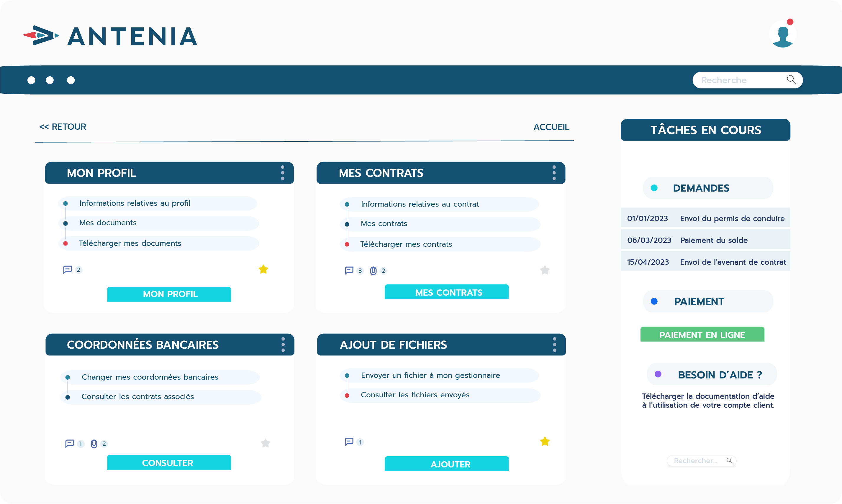This screenshot has width=842, height=504.
Task: Open comments icon in Ajout de Fichiers card
Action: 349,442
